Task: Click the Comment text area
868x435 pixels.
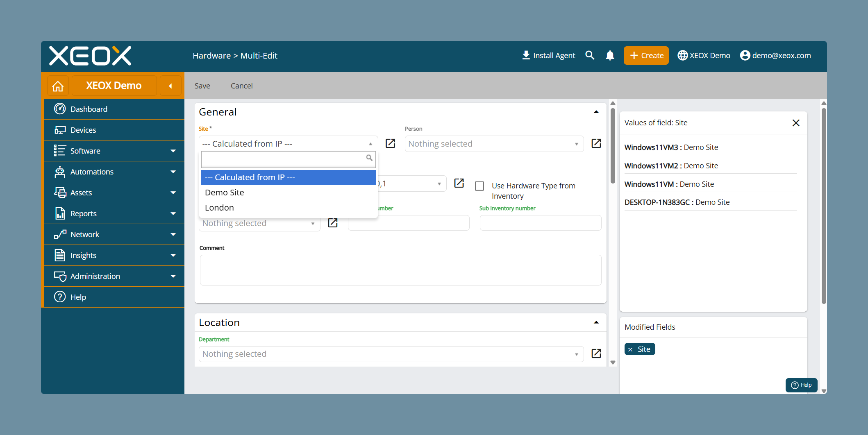Action: tap(400, 270)
